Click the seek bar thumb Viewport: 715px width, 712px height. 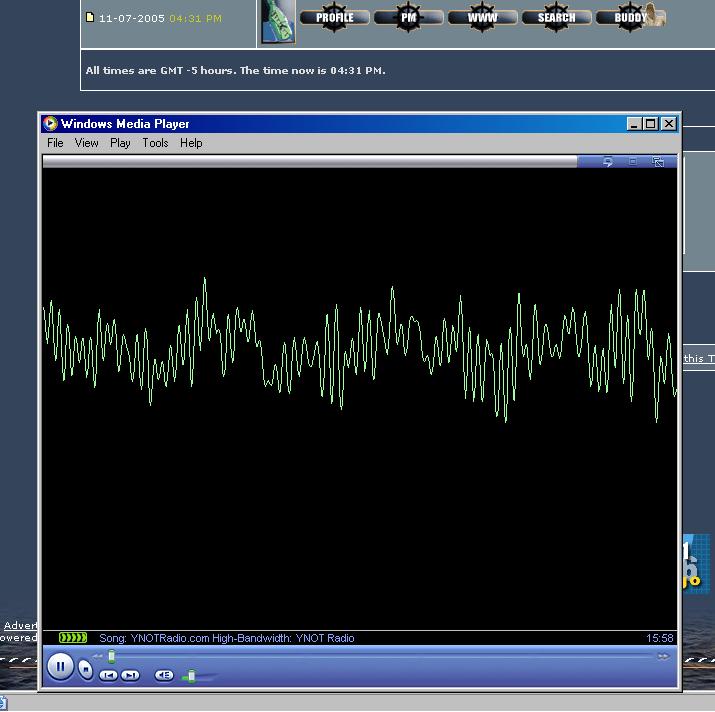[x=111, y=657]
